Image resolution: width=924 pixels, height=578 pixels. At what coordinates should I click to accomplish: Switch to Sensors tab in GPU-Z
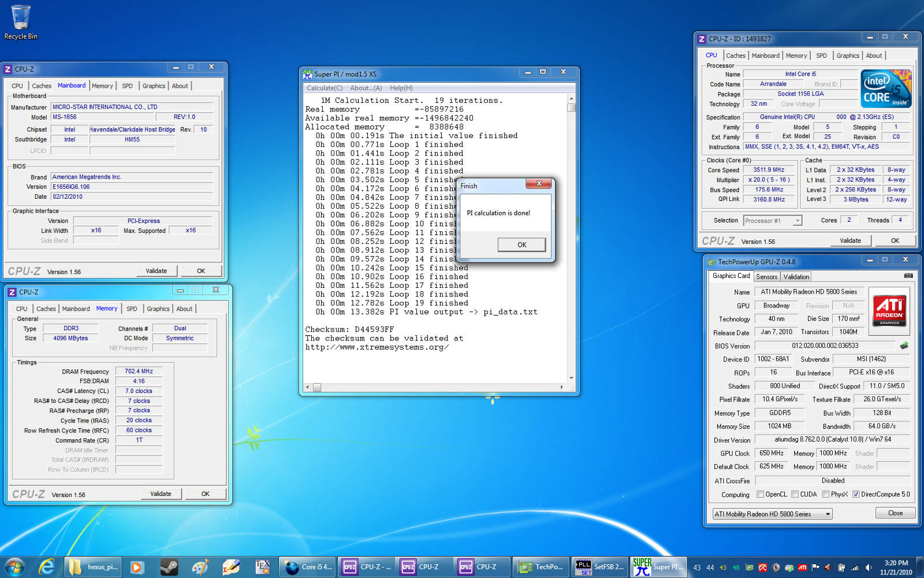(x=767, y=277)
